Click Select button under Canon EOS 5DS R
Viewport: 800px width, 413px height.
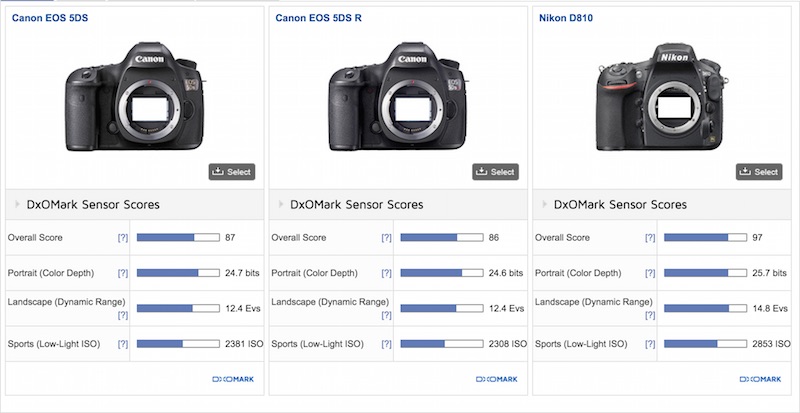pyautogui.click(x=495, y=172)
